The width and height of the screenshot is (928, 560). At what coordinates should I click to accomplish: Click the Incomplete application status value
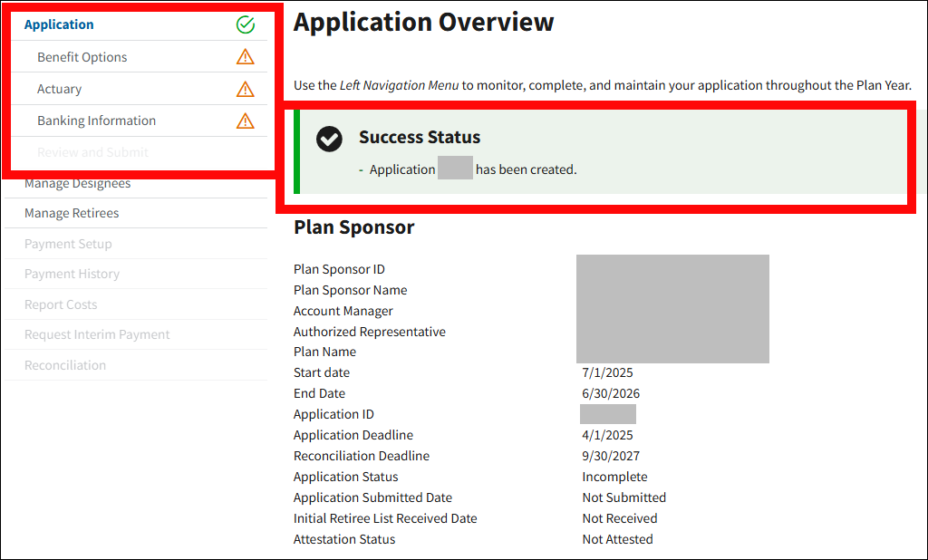click(614, 477)
